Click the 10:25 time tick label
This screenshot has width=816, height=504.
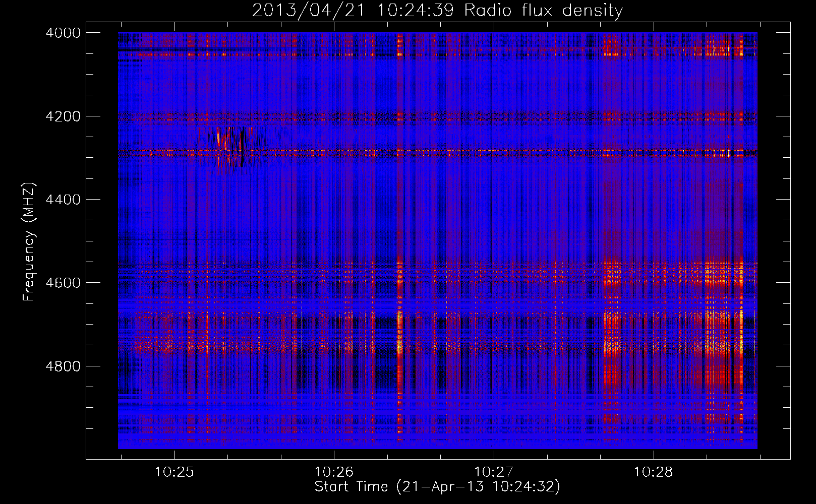pos(174,472)
